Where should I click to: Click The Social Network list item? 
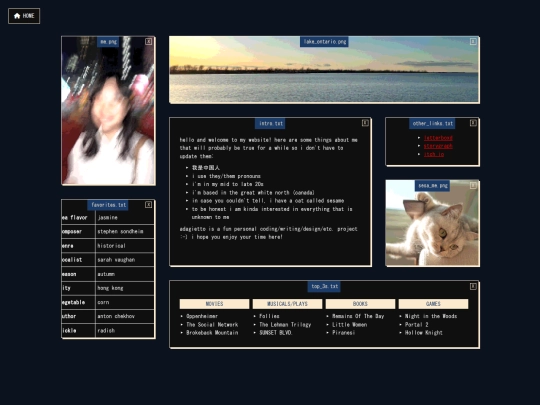pyautogui.click(x=212, y=324)
